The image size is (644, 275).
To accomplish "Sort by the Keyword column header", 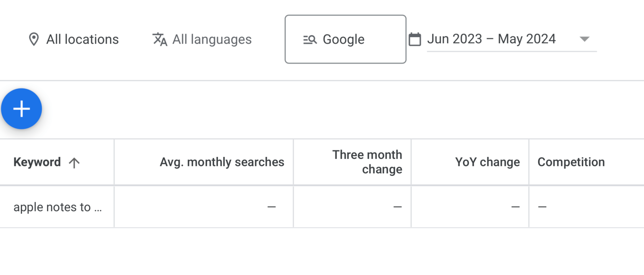I will pyautogui.click(x=37, y=162).
